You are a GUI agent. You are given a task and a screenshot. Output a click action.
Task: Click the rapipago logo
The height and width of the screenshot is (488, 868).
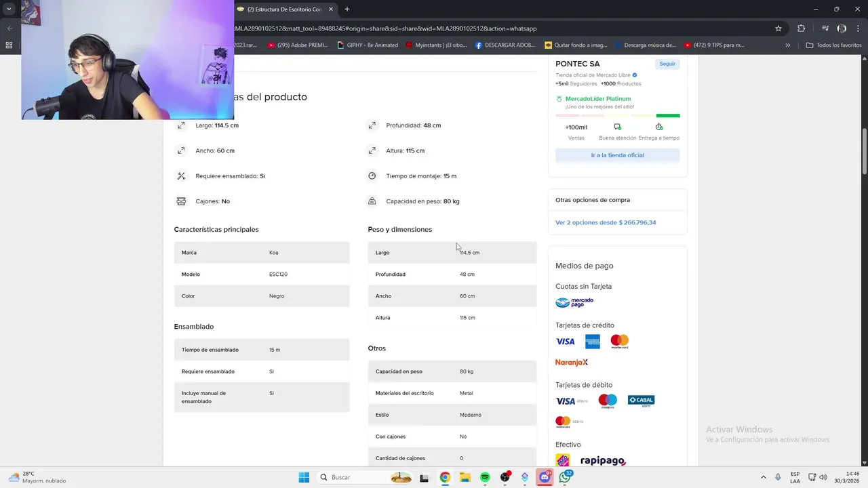602,461
